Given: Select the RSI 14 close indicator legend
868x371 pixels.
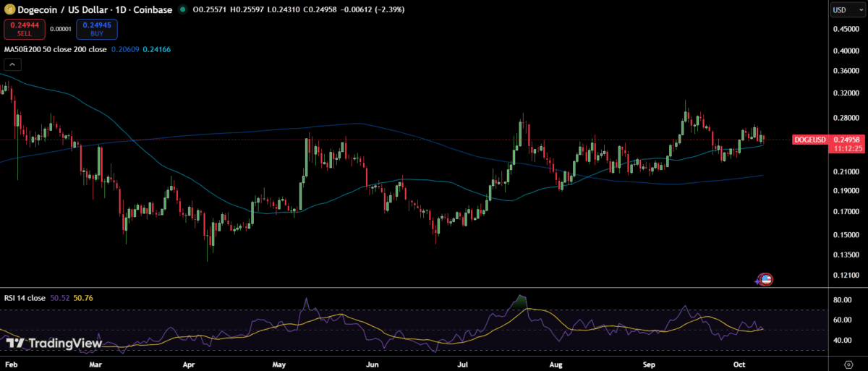Looking at the screenshot, I should pyautogui.click(x=25, y=298).
